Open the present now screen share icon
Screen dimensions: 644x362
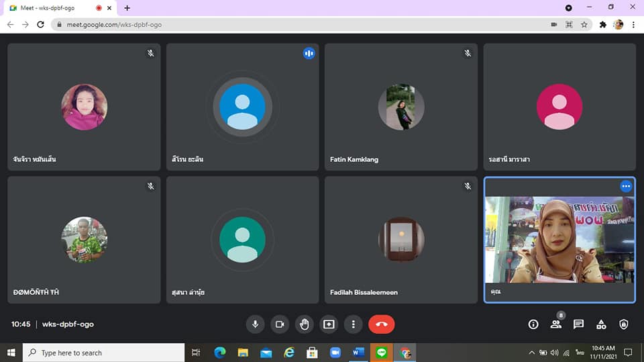click(x=329, y=324)
